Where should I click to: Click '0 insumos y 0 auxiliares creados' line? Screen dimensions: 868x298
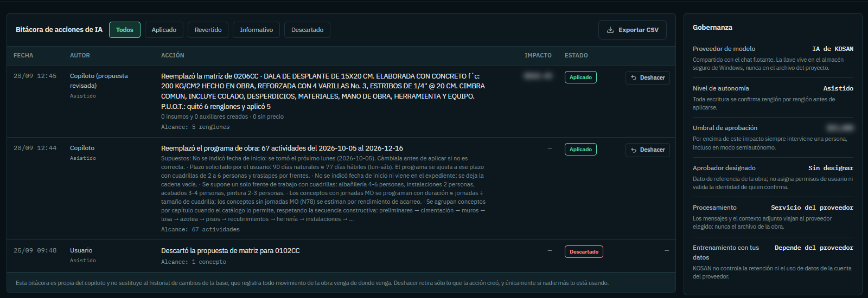(222, 116)
